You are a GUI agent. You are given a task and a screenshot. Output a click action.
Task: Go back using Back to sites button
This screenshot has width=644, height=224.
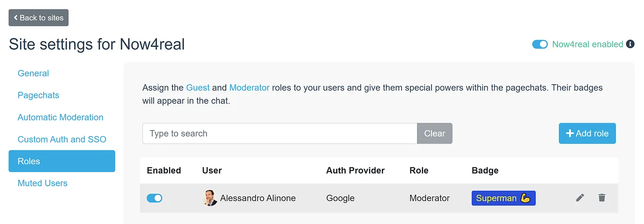coord(39,17)
